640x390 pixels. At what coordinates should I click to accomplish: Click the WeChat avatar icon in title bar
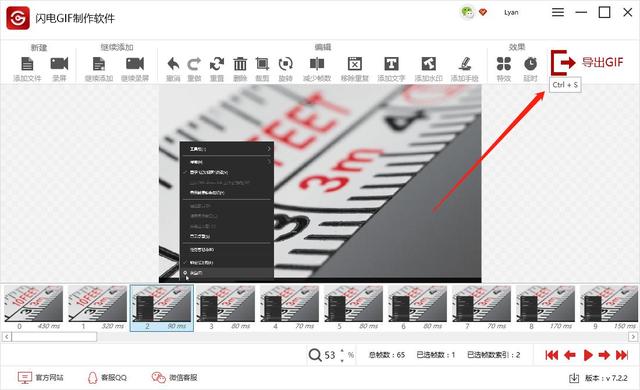467,12
